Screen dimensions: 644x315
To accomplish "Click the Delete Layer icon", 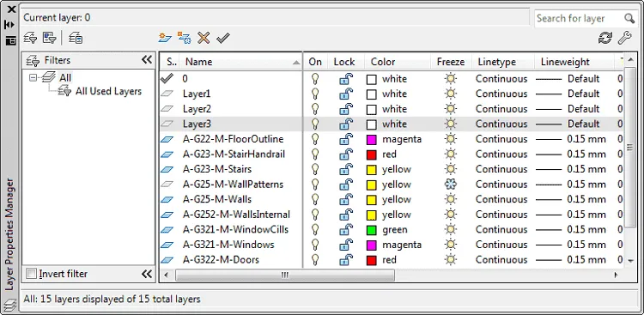I will click(204, 38).
